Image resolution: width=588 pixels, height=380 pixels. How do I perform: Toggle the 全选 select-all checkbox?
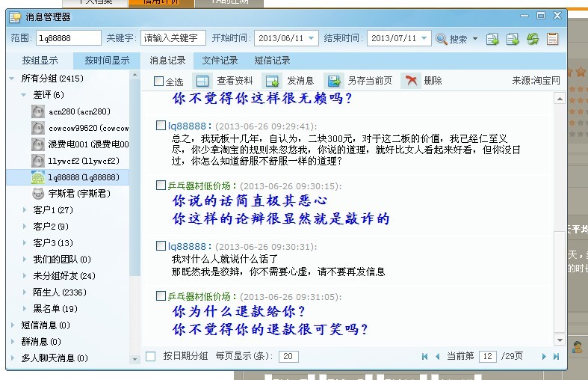158,81
